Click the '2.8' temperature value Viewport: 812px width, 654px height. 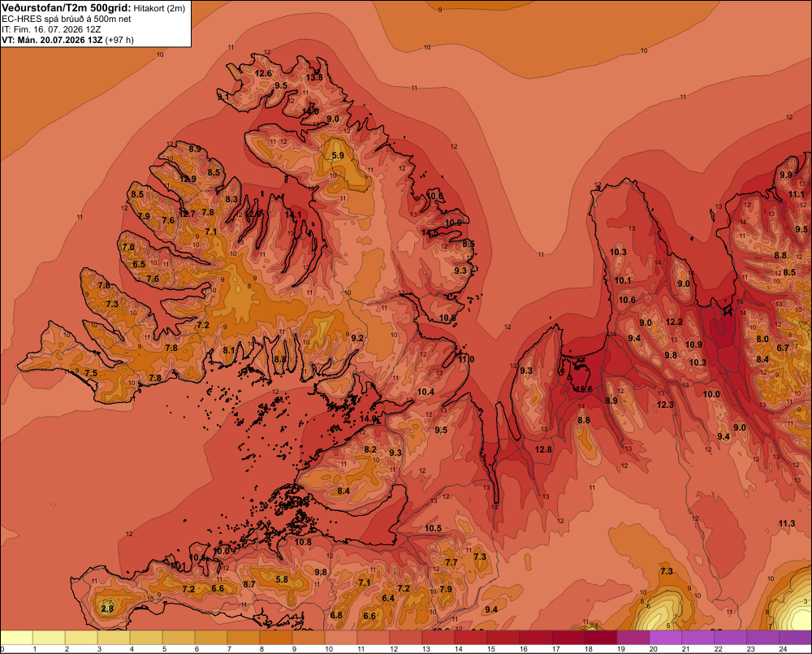[x=107, y=609]
